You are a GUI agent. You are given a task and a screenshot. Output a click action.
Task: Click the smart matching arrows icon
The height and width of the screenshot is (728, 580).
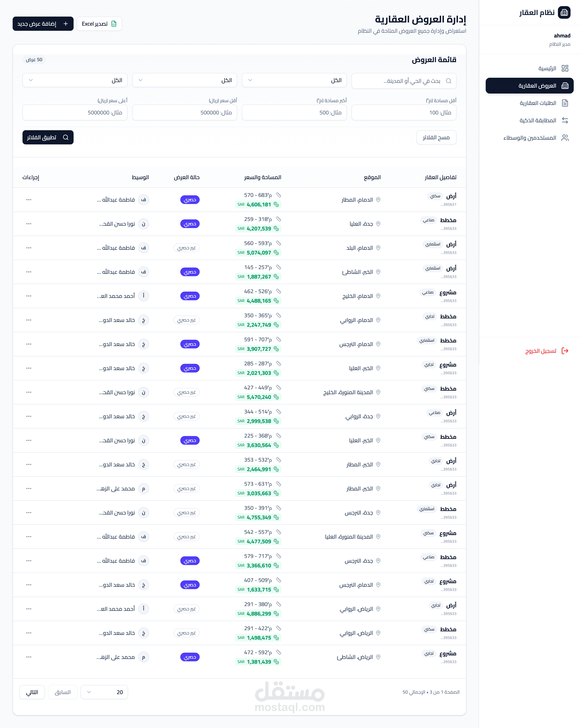tap(565, 120)
